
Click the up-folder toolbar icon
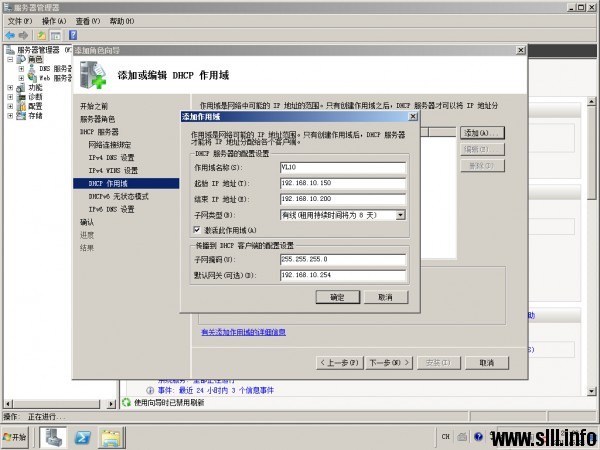coord(42,35)
